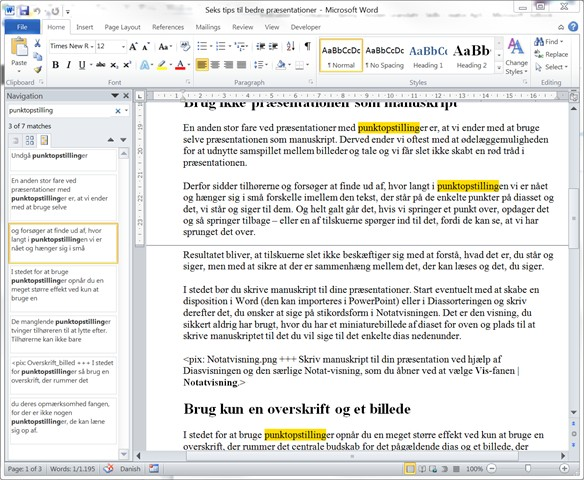Click the punktopstilling search field

(60, 111)
